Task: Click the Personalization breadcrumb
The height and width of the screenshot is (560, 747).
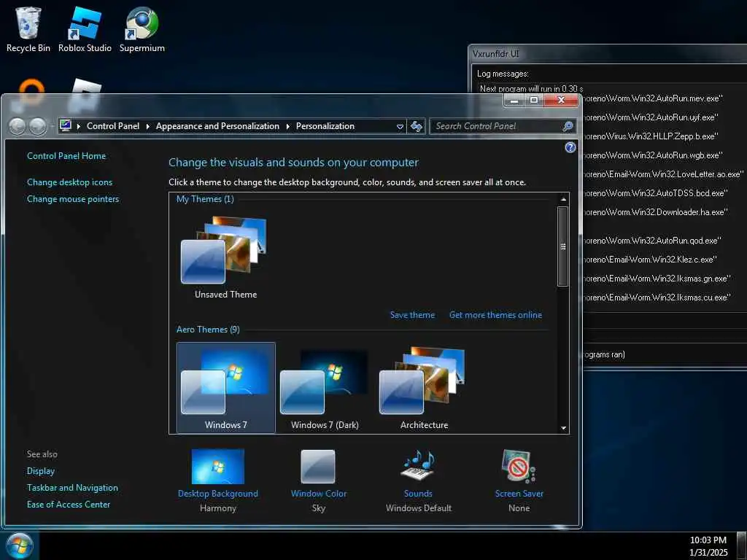Action: [325, 126]
